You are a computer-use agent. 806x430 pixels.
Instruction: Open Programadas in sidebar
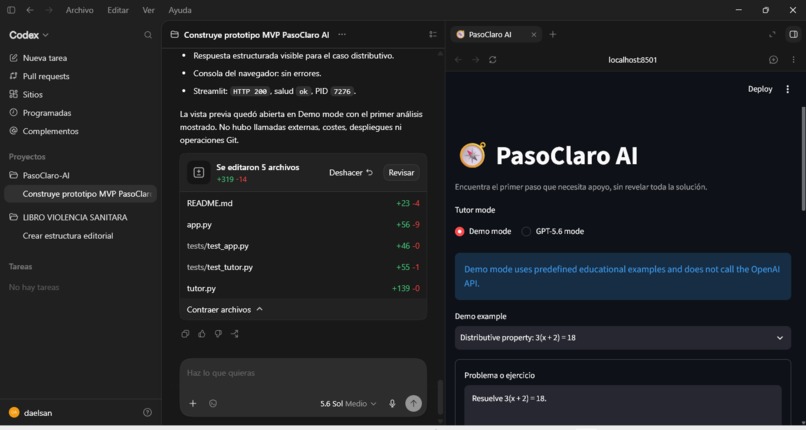(47, 113)
